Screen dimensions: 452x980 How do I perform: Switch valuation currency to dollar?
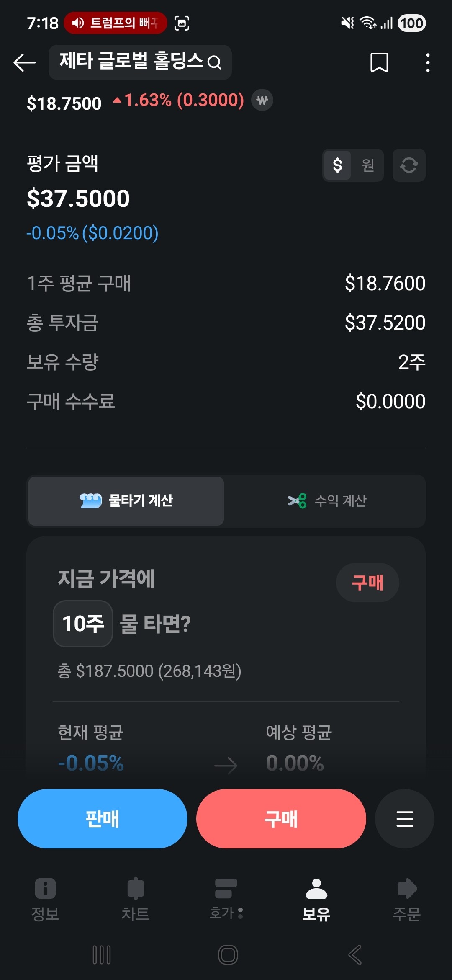337,165
